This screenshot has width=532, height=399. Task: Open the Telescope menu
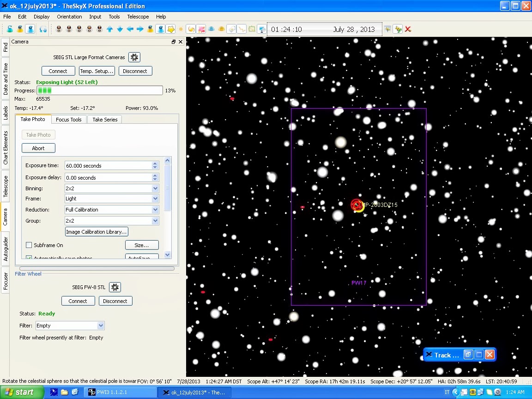pyautogui.click(x=138, y=17)
